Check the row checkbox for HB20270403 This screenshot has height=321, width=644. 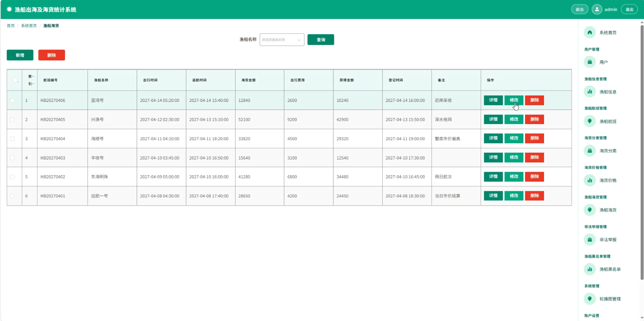[13, 158]
